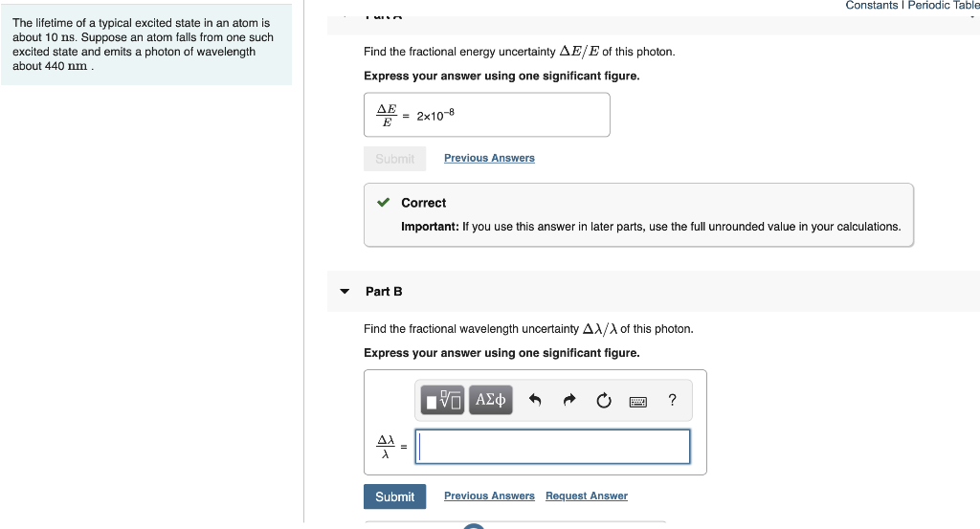The image size is (980, 529).
Task: Submit the Part B answer
Action: [394, 496]
